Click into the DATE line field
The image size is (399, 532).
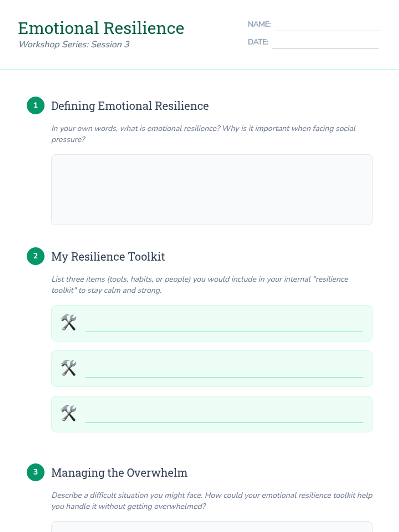(325, 43)
